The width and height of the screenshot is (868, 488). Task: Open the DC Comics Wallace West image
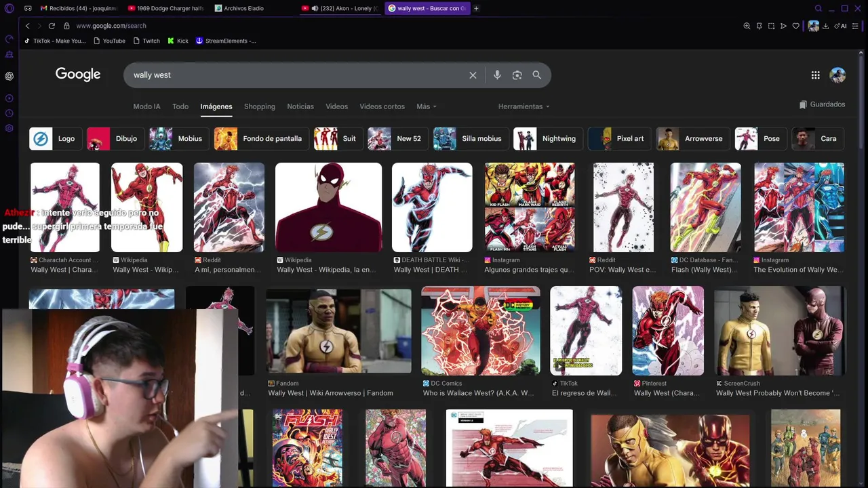481,331
